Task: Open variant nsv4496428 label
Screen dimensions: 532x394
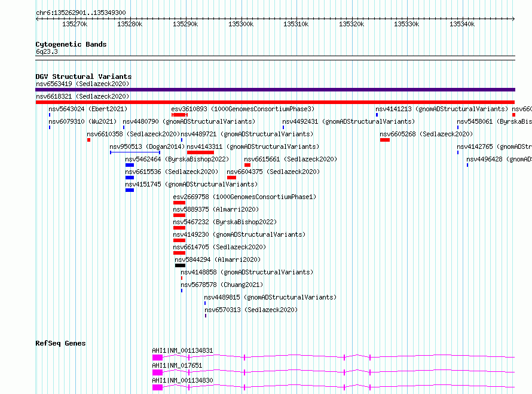Action: [x=499, y=159]
